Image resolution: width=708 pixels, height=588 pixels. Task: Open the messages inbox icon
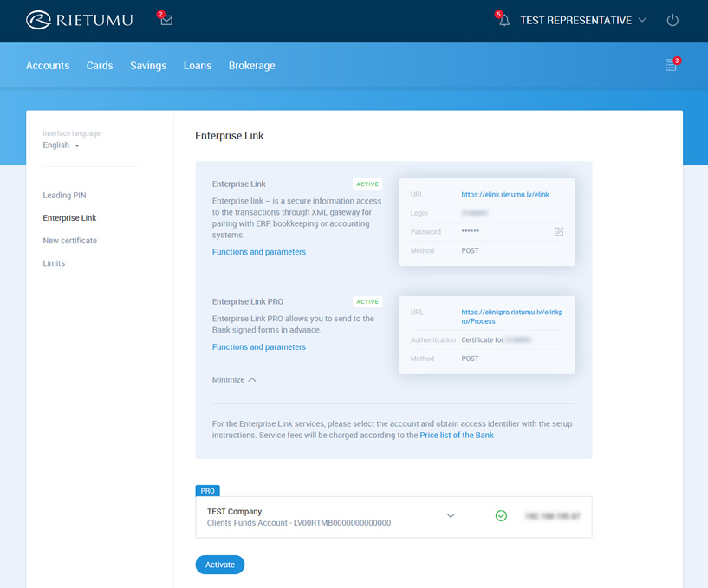pos(165,20)
